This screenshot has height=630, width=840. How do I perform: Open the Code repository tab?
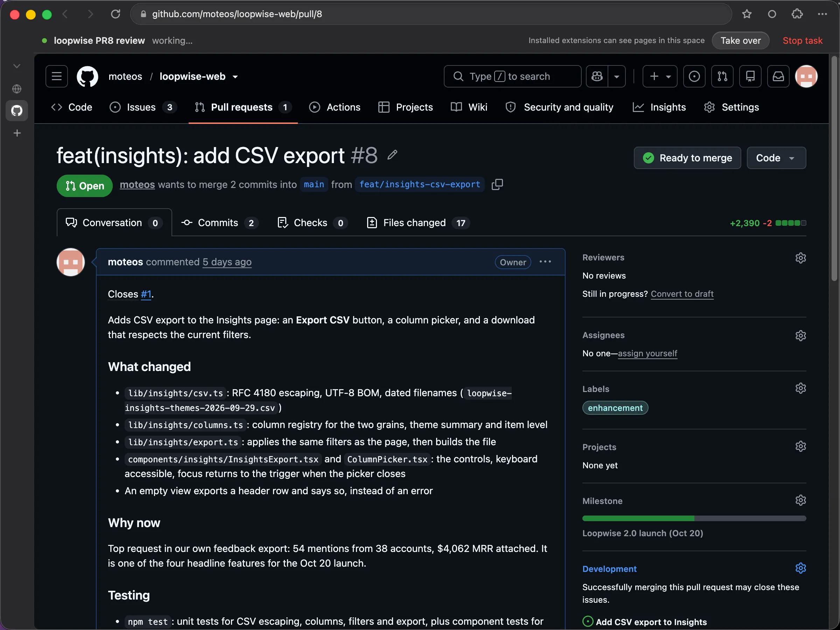(x=72, y=107)
